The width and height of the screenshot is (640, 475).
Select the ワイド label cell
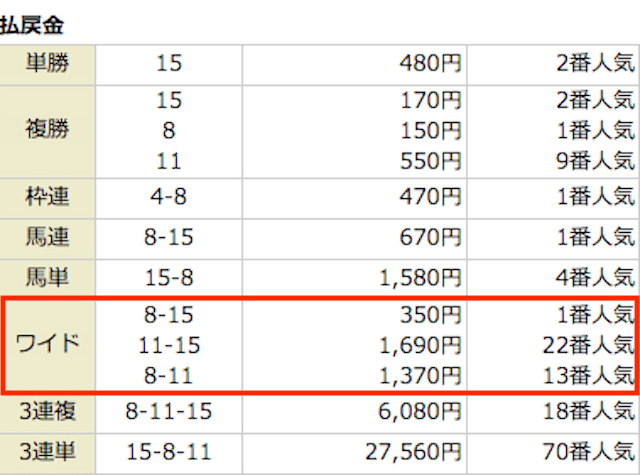(47, 345)
